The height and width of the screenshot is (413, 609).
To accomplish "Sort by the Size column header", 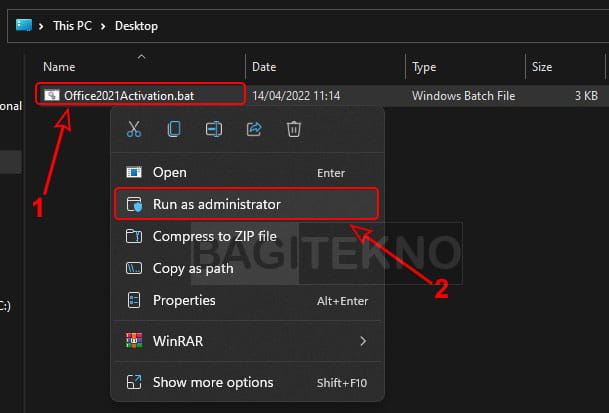I will click(x=542, y=67).
